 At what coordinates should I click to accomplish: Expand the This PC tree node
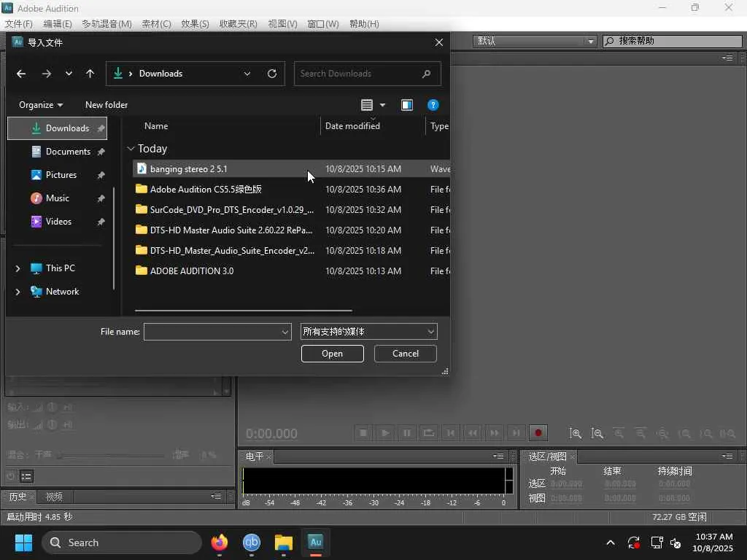coord(18,268)
